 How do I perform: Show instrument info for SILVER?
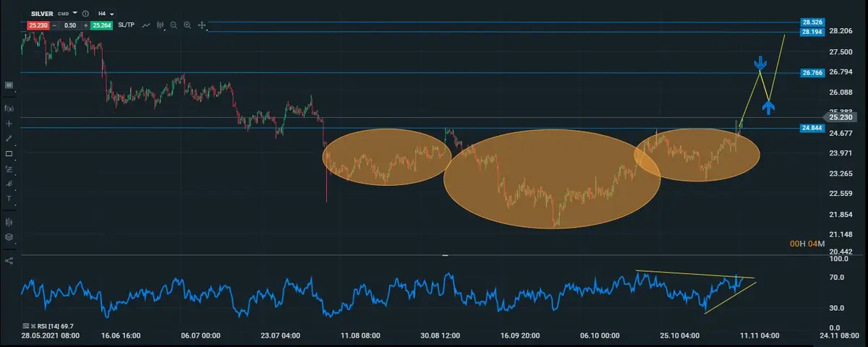[x=86, y=13]
